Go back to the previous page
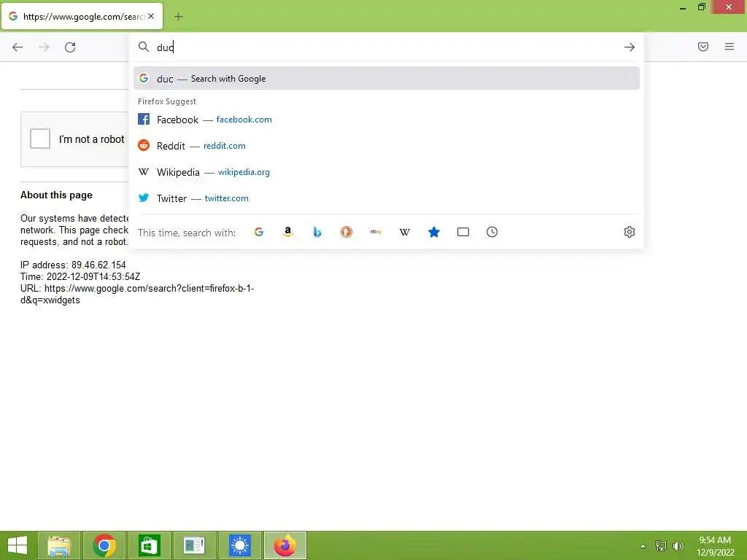 tap(18, 47)
